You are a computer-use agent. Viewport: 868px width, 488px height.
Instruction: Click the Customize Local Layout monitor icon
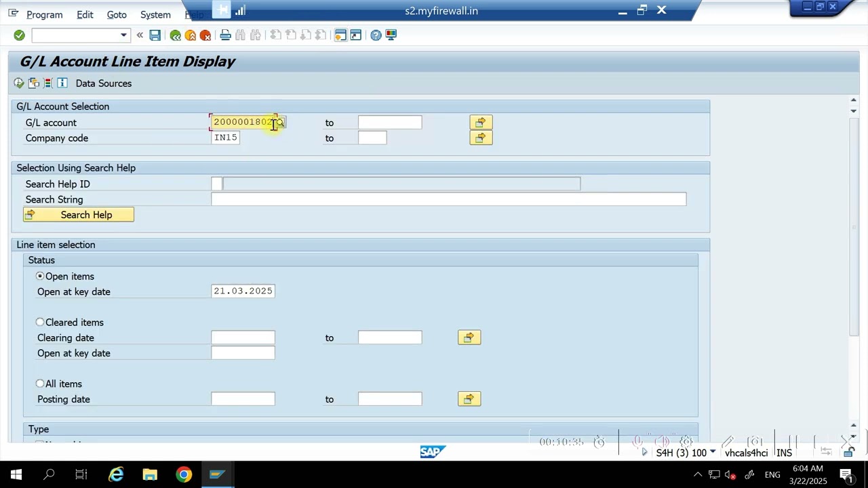tap(391, 35)
